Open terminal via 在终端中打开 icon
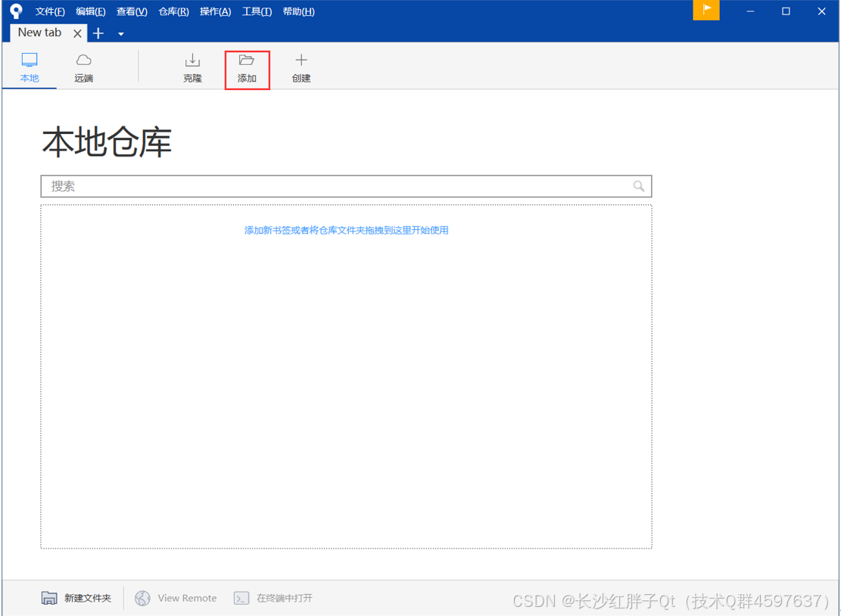This screenshot has height=616, width=841. click(x=241, y=598)
